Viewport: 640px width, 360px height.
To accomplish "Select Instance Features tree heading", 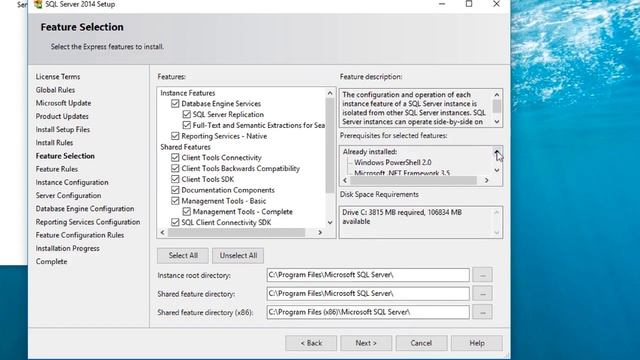I will [x=188, y=93].
